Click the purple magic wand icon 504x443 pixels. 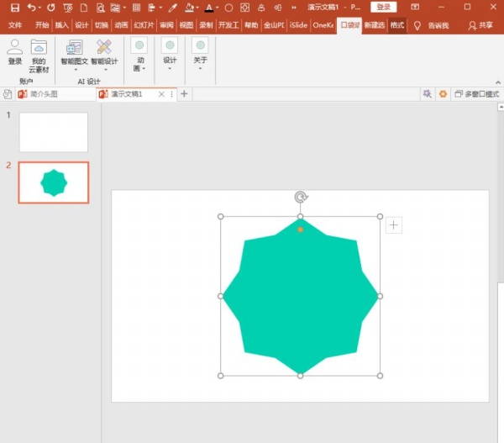428,94
